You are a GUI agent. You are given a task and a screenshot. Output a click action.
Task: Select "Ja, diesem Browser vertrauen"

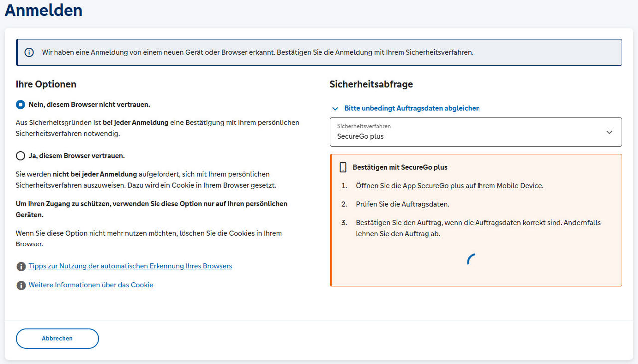point(20,155)
